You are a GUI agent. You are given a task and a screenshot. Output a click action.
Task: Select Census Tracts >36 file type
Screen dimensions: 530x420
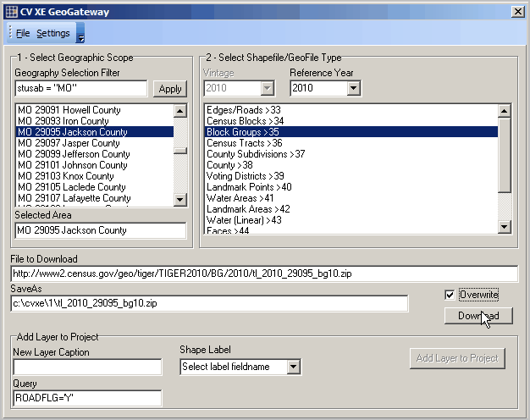351,143
